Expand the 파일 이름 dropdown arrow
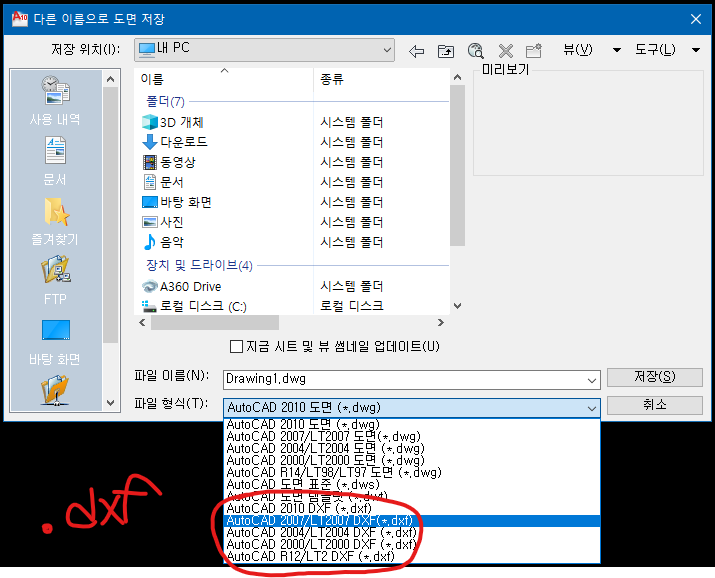 point(592,380)
